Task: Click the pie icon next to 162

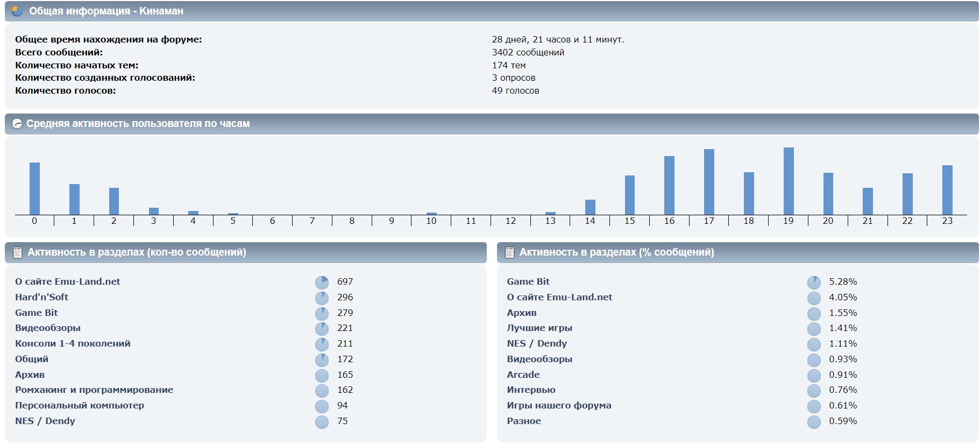Action: click(322, 391)
